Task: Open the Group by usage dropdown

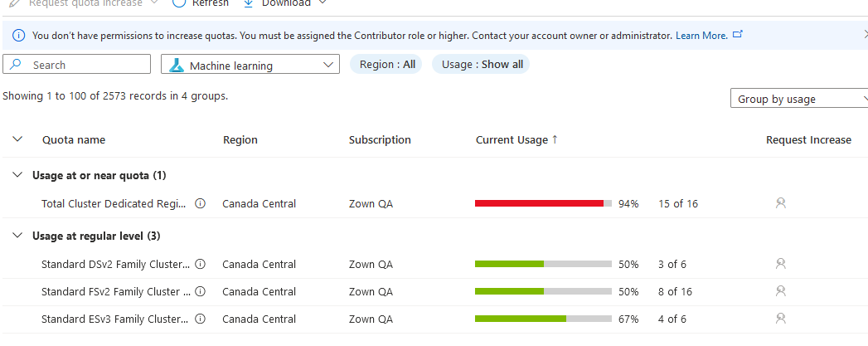Action: 799,99
